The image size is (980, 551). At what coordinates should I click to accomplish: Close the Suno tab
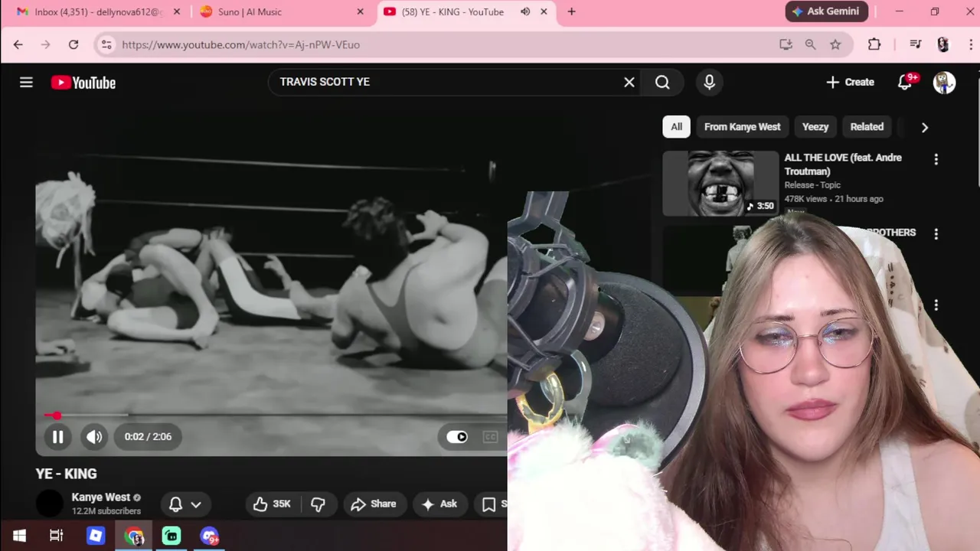pos(361,11)
